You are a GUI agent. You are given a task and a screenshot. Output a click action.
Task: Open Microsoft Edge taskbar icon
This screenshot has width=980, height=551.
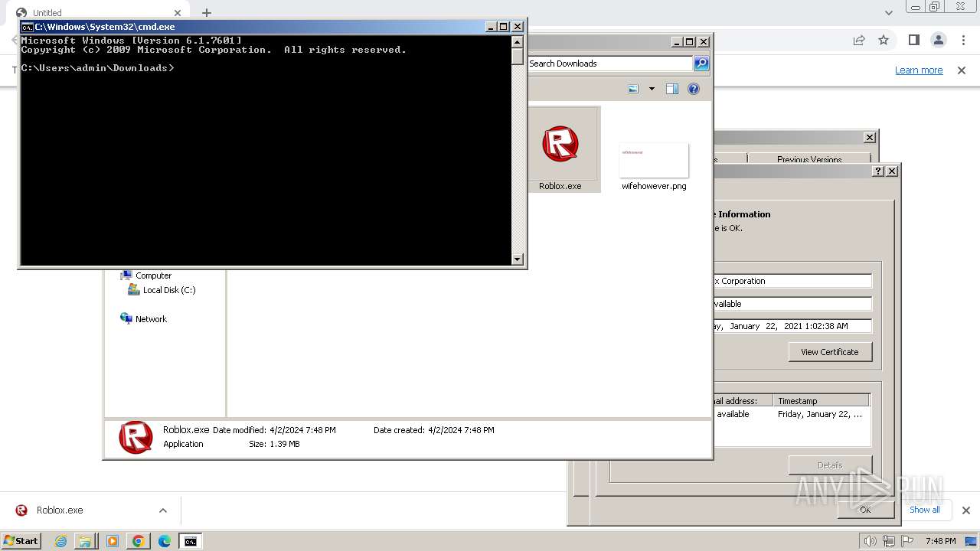(164, 541)
